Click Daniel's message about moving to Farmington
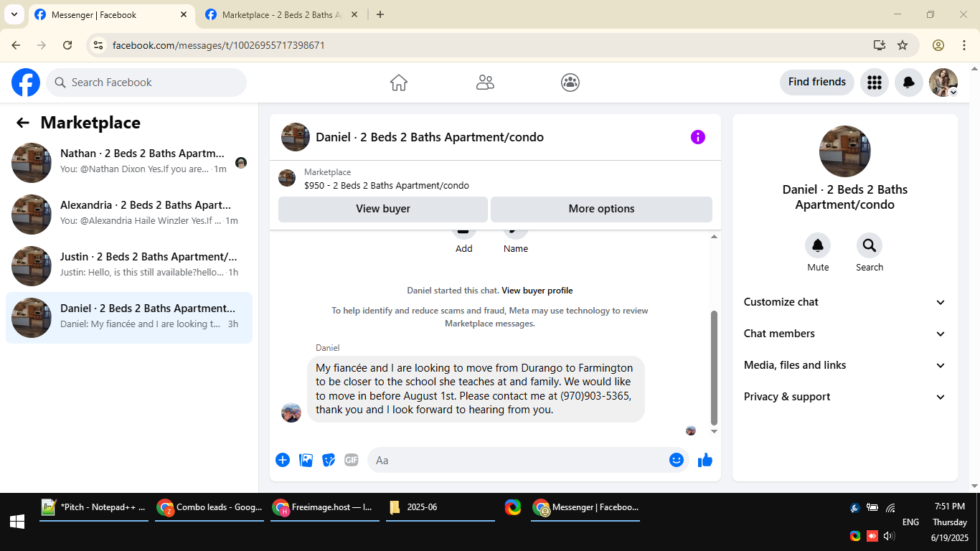The image size is (980, 551). point(476,389)
